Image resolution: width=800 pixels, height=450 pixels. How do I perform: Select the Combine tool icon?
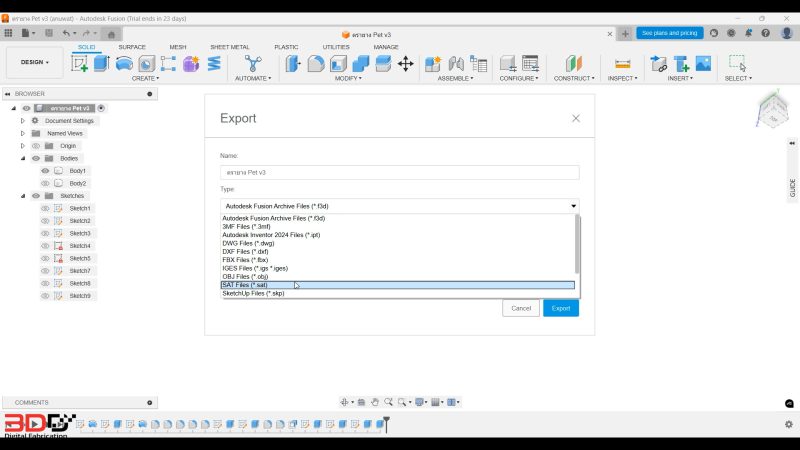361,64
